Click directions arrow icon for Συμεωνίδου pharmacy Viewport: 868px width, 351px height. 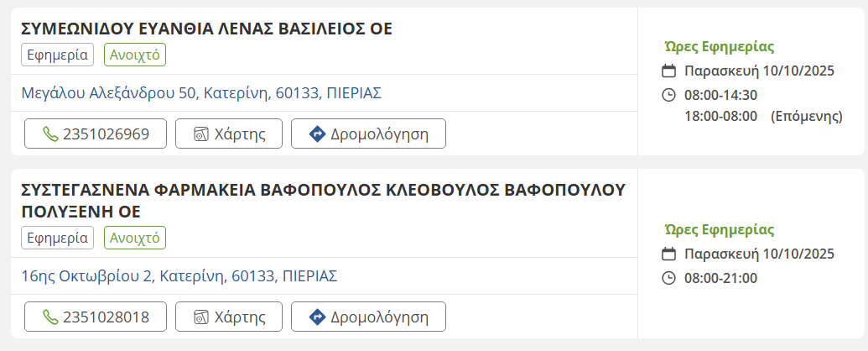click(x=317, y=134)
